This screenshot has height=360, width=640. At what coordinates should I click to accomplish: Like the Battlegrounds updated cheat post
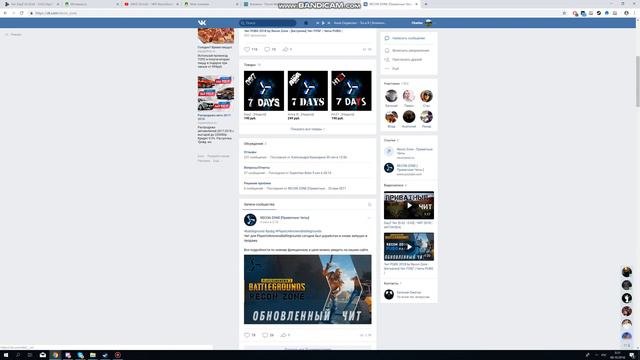(x=247, y=335)
